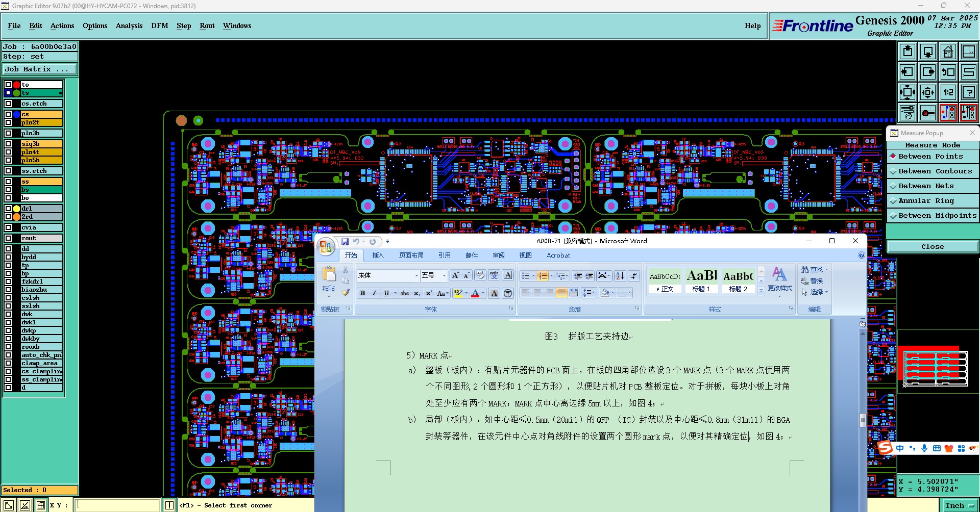Open the font size dropdown 五号
980x512 pixels.
[444, 275]
